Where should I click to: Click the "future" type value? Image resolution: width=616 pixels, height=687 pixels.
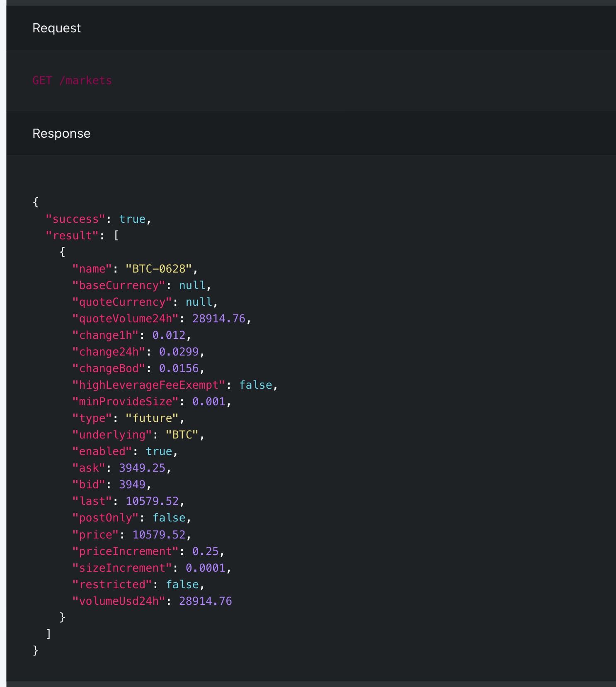tap(152, 418)
